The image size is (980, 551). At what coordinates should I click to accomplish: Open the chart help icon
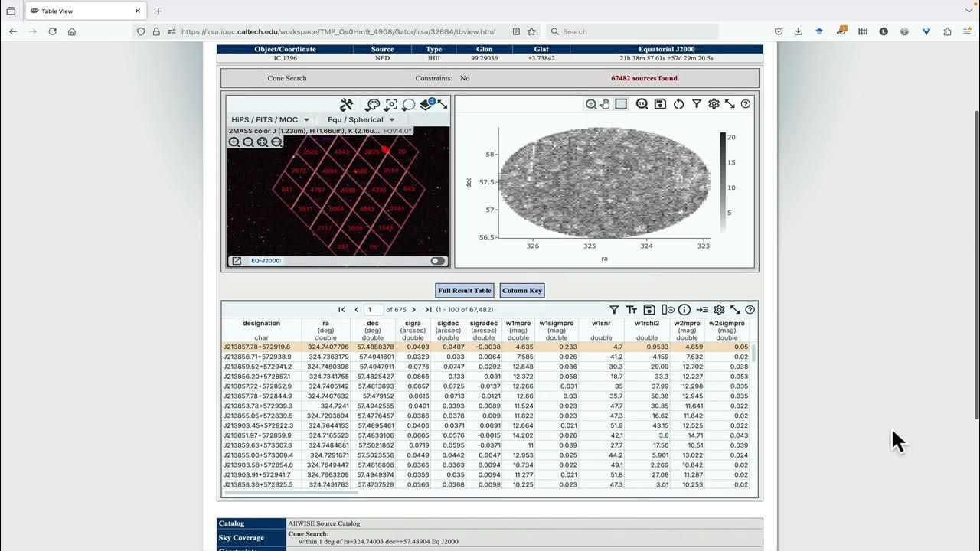tap(746, 104)
